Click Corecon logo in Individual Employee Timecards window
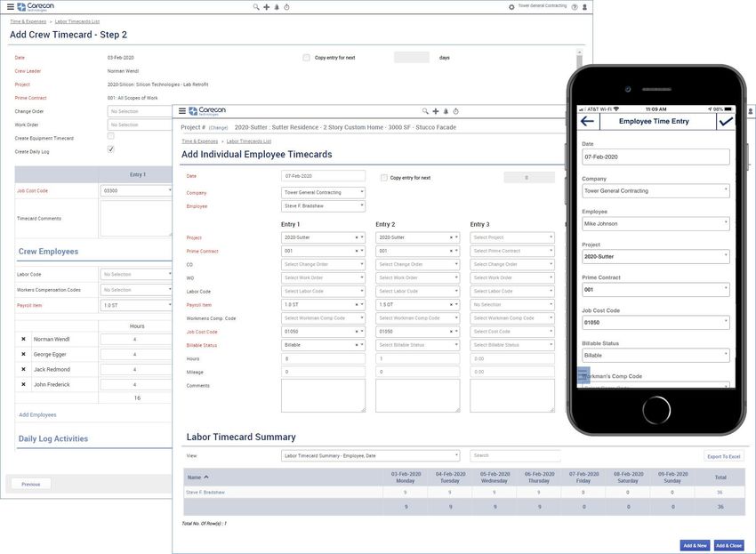Image resolution: width=756 pixels, height=554 pixels. [x=207, y=111]
